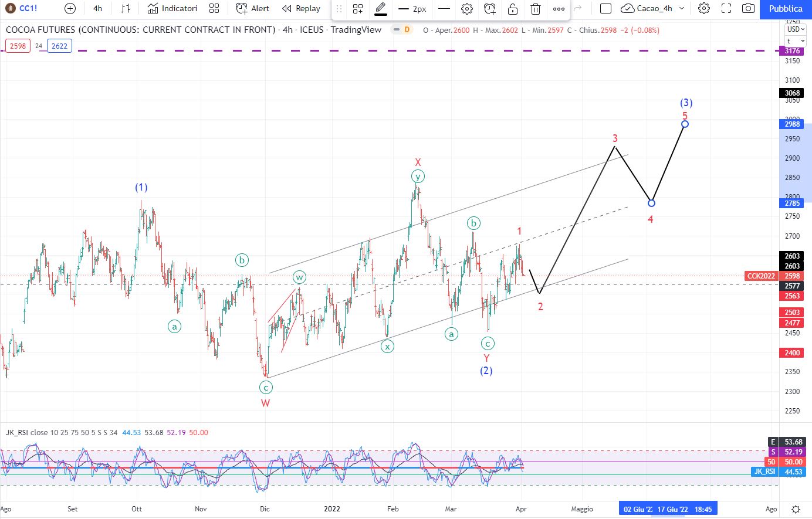This screenshot has height=519, width=812.
Task: Click the 2622 buy price box
Action: click(x=59, y=46)
